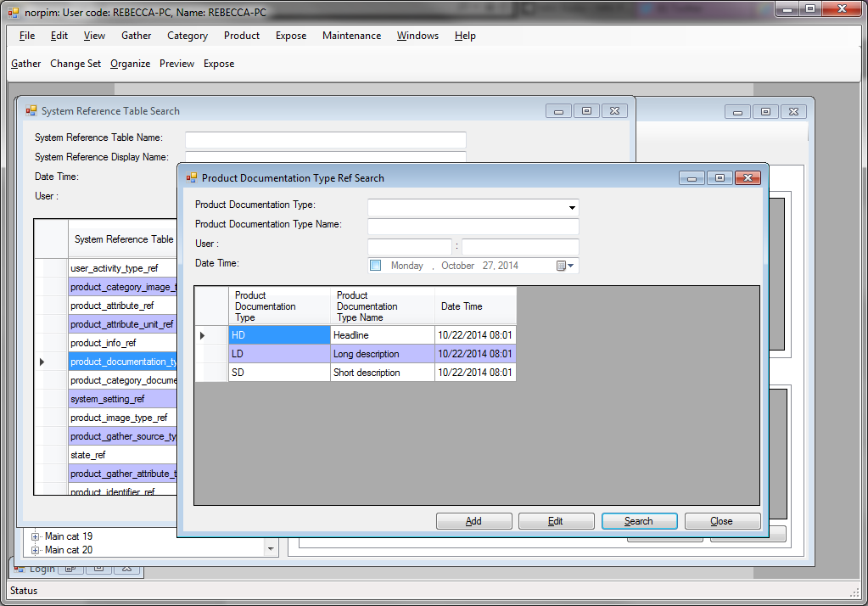Image resolution: width=868 pixels, height=606 pixels.
Task: Minimize the Product Documentation Type Ref Search window
Action: point(692,178)
